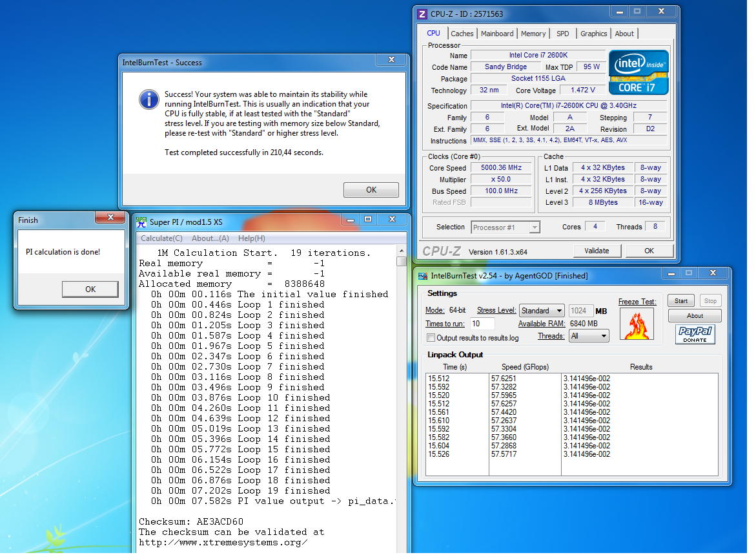
Task: Click the Super PI title bar icon
Action: point(141,222)
